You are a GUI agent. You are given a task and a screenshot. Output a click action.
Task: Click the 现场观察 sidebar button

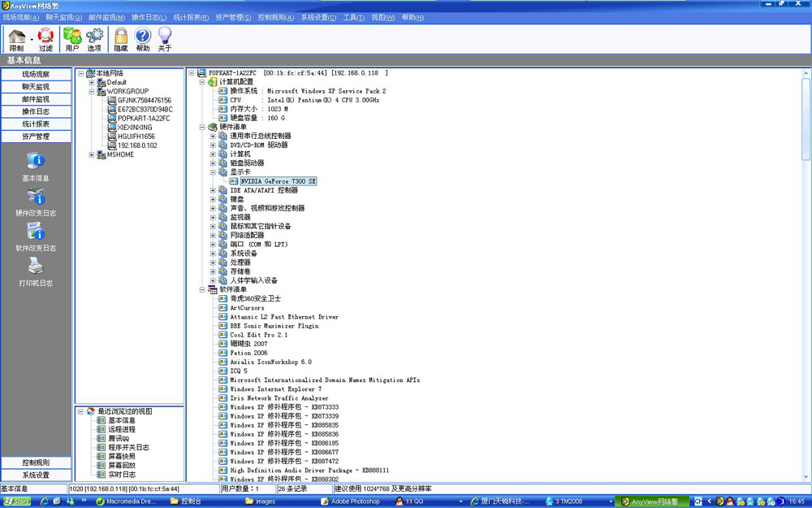[x=36, y=74]
